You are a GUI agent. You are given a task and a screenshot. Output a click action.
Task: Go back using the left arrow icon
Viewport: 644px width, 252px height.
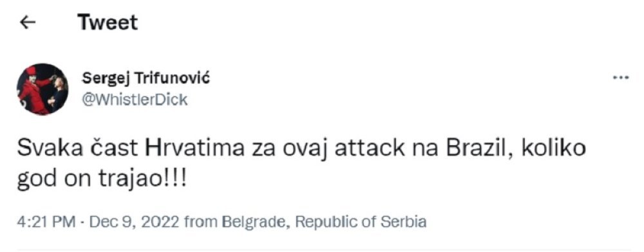pos(28,23)
